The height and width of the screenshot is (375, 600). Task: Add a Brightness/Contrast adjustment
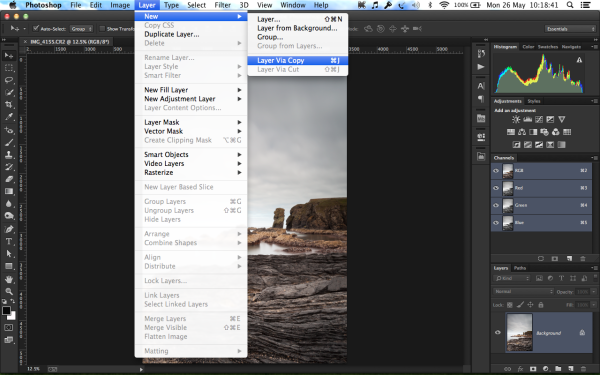point(516,119)
